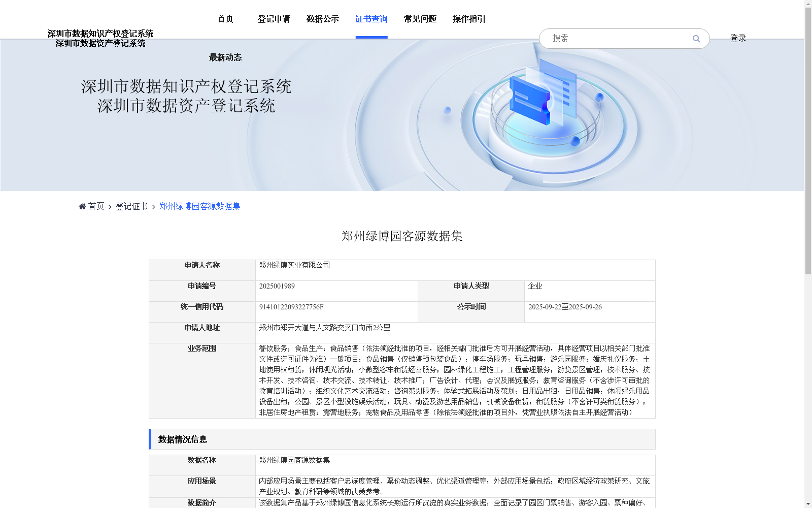
Task: Click the 企业 applicant type value
Action: coord(535,286)
